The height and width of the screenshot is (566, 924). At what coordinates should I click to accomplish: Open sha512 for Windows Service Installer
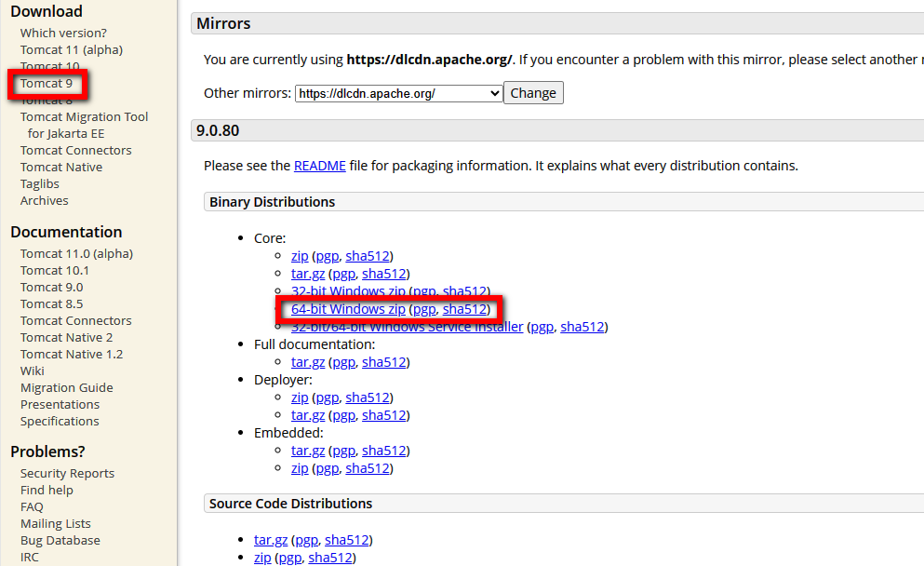(x=583, y=327)
